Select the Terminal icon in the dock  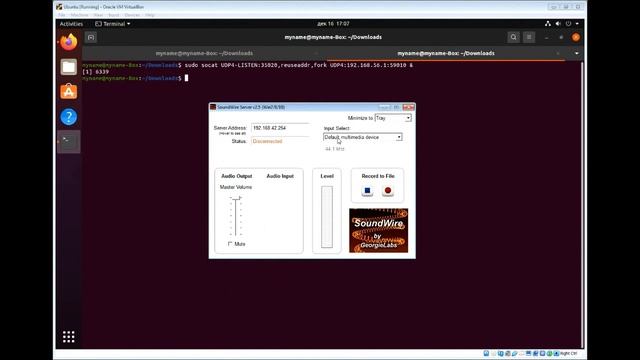(69, 142)
